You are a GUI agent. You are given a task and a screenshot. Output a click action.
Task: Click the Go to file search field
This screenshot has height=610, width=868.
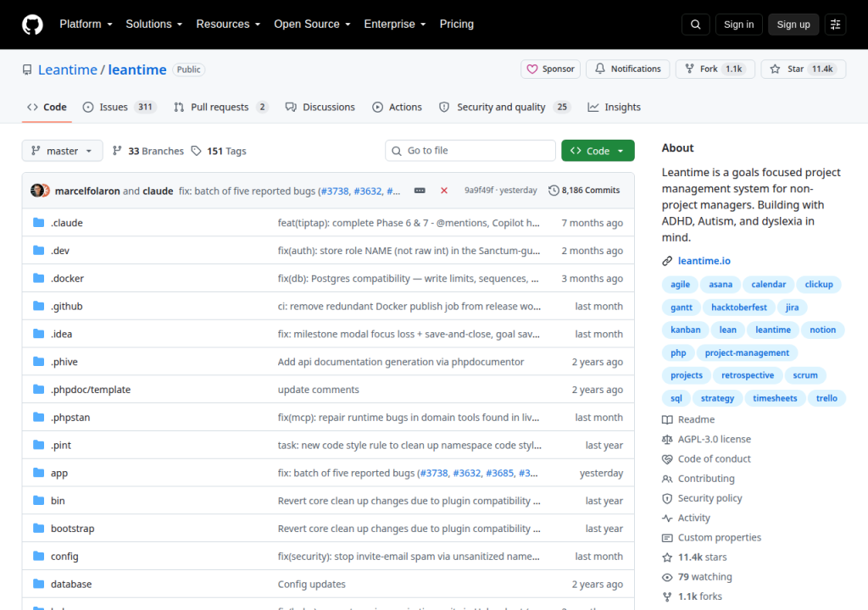click(470, 151)
